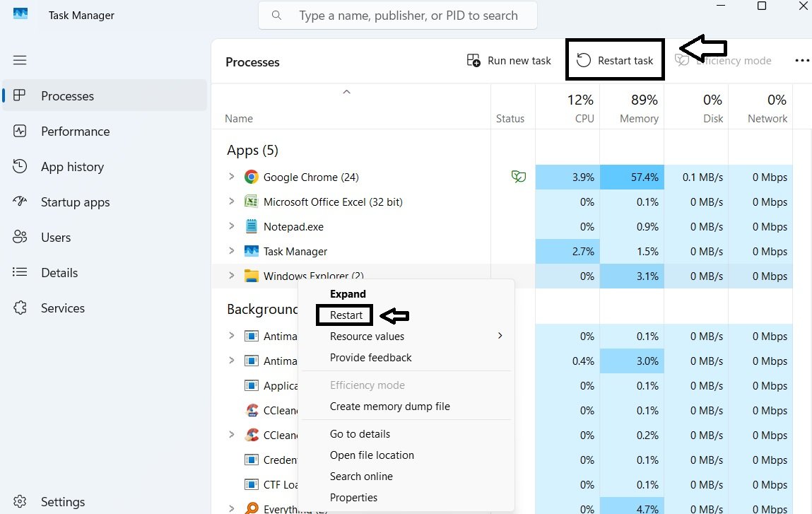Click the Processes sidebar icon
The height and width of the screenshot is (514, 812).
(x=20, y=95)
